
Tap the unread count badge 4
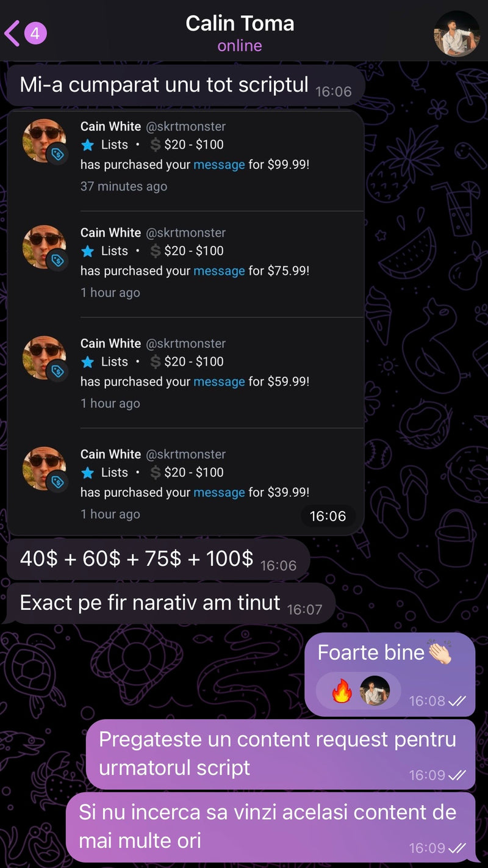(x=35, y=33)
